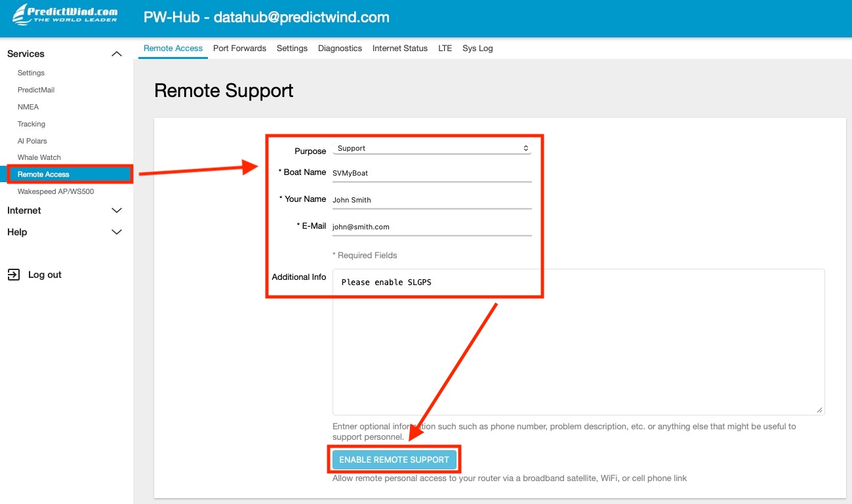Select PredictMail from Services list
Viewport: 852px width, 504px height.
pyautogui.click(x=36, y=89)
